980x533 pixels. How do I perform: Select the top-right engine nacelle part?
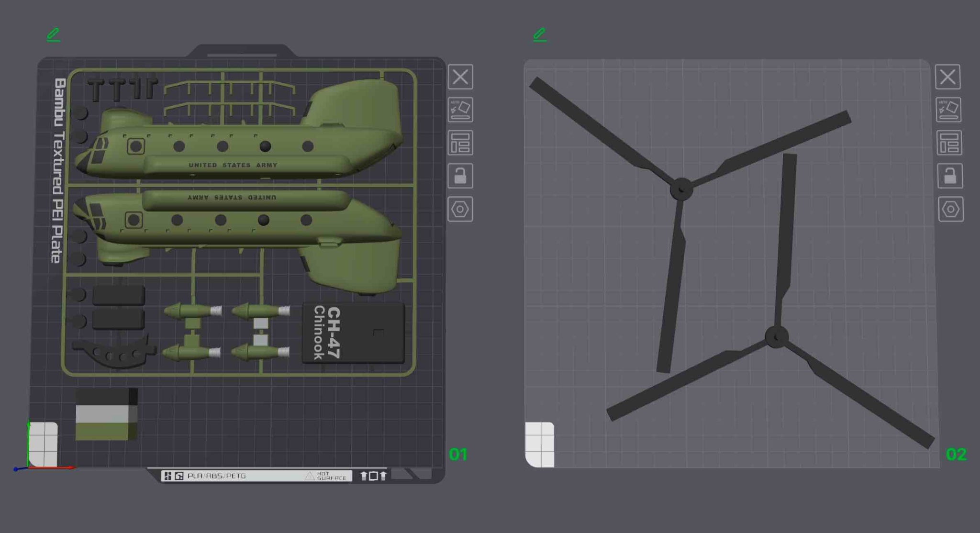coord(261,311)
